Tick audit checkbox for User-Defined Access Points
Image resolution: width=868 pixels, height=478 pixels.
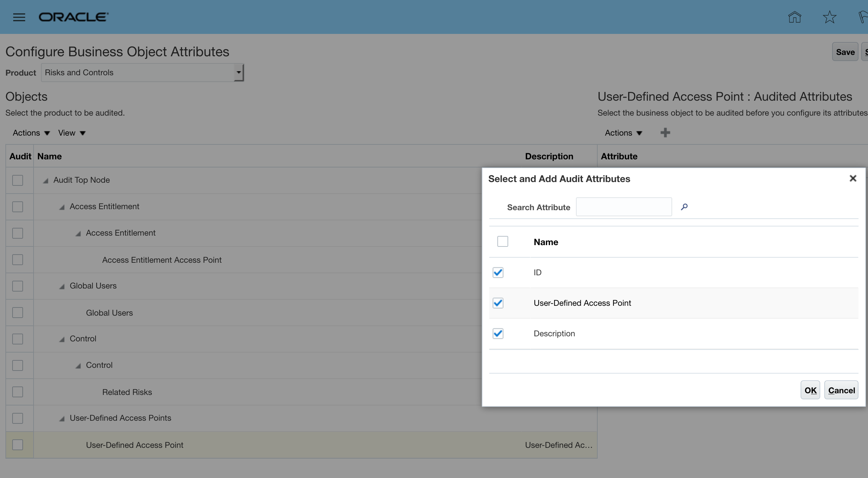(18, 418)
